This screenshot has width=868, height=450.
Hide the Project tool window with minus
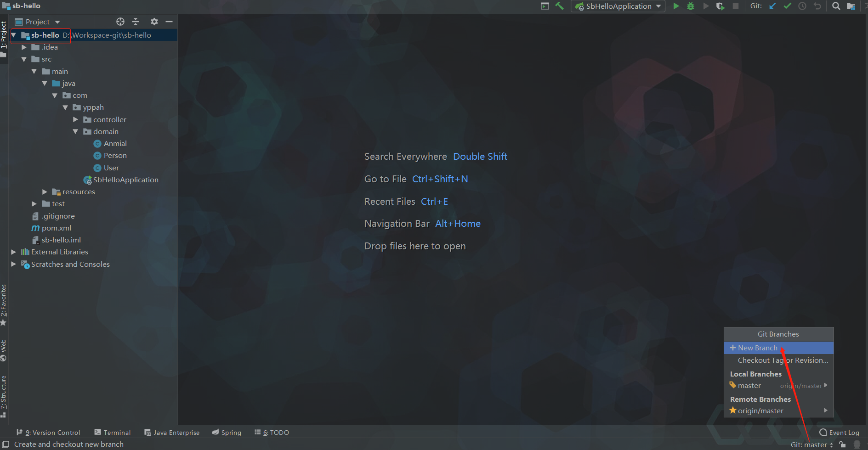(169, 22)
